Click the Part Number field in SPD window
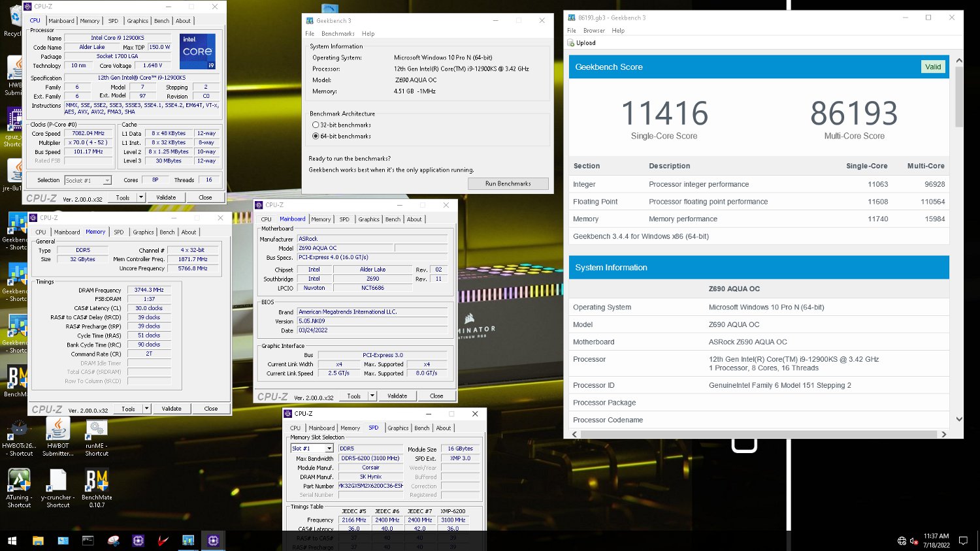The height and width of the screenshot is (551, 980). pyautogui.click(x=370, y=486)
